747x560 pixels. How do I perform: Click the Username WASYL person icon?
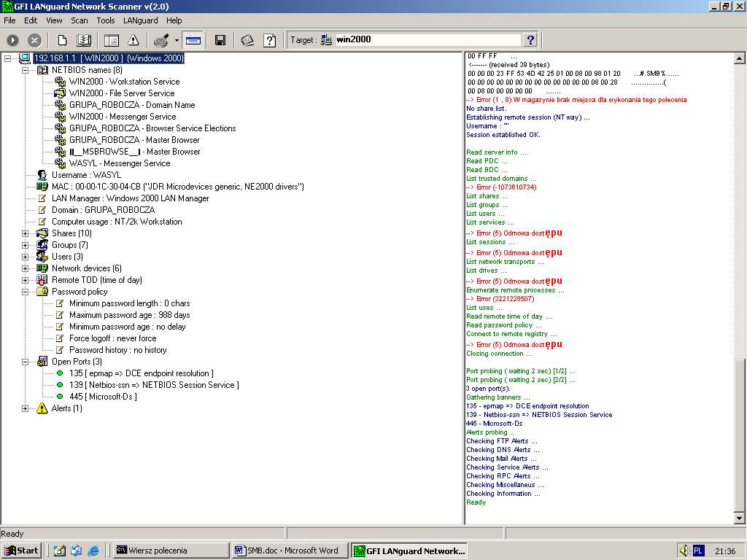click(42, 175)
